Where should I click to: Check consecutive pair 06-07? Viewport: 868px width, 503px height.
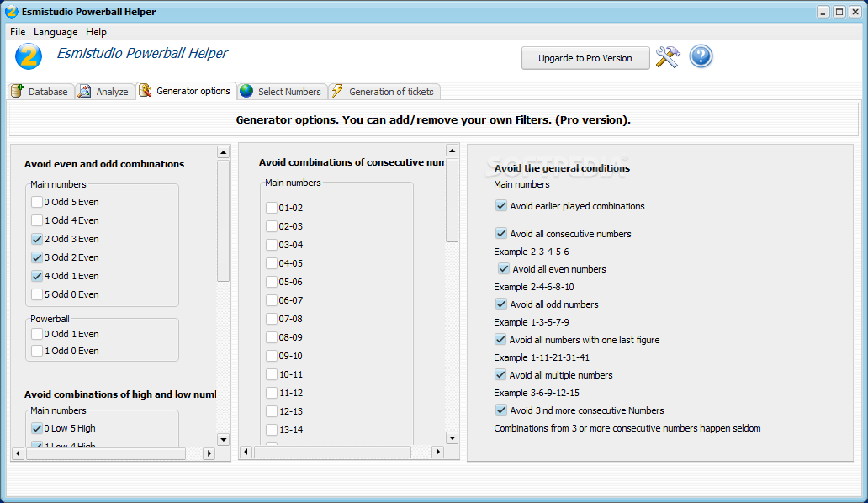272,300
